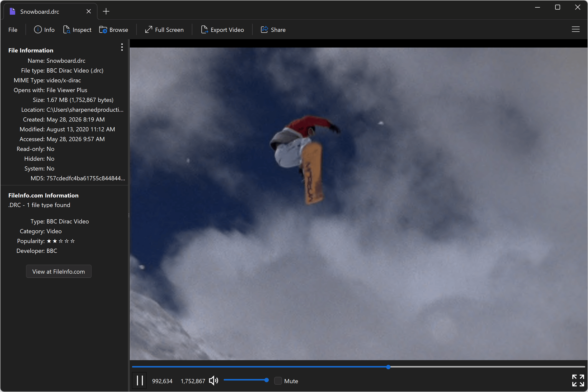Click the 'File Viewer Plus' opens-with value

click(67, 90)
